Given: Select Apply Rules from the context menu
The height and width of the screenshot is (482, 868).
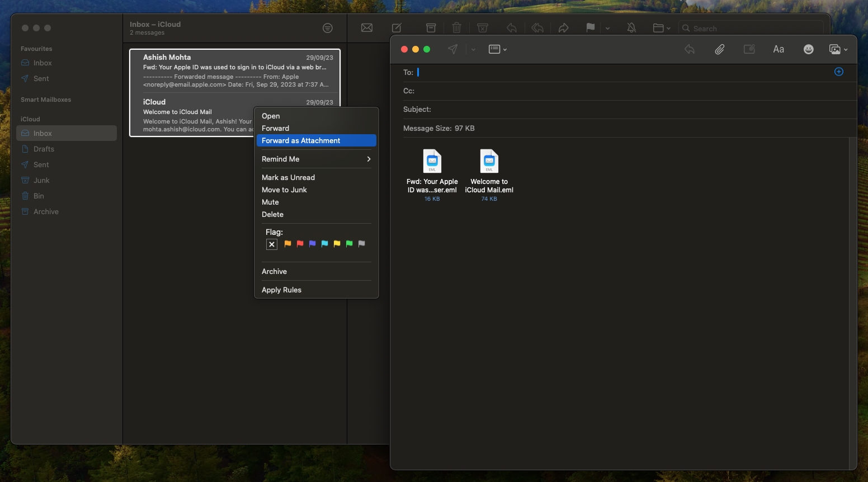Looking at the screenshot, I should (x=282, y=290).
